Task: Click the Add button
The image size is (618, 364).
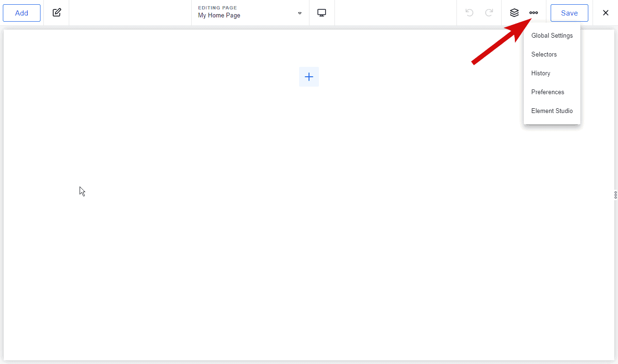Action: [22, 13]
